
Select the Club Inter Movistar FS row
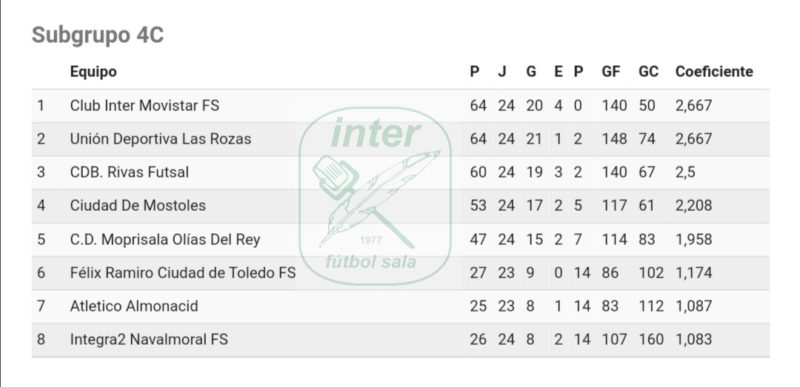(x=401, y=106)
